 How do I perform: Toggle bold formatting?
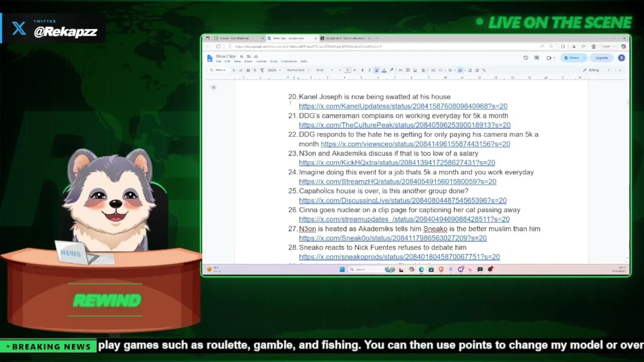pyautogui.click(x=362, y=70)
